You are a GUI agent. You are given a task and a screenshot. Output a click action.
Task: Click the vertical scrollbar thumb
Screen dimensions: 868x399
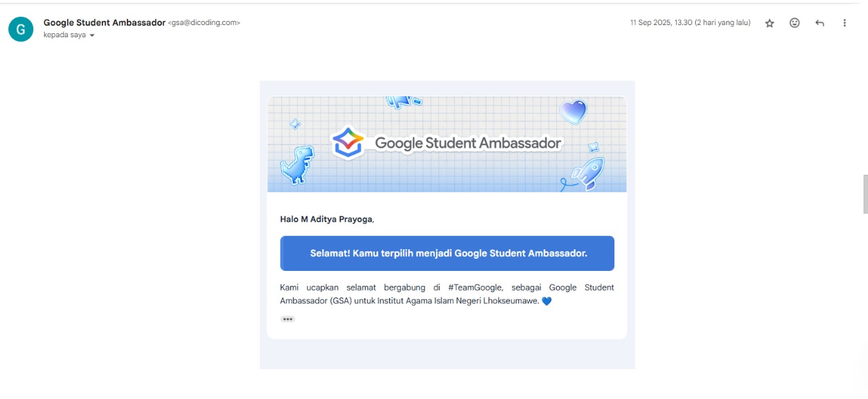(865, 194)
